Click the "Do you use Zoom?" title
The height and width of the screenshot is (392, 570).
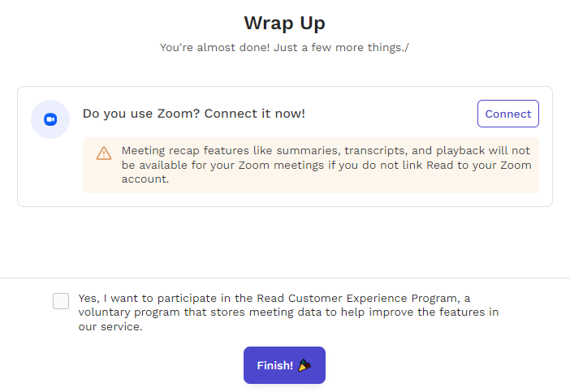coord(141,114)
